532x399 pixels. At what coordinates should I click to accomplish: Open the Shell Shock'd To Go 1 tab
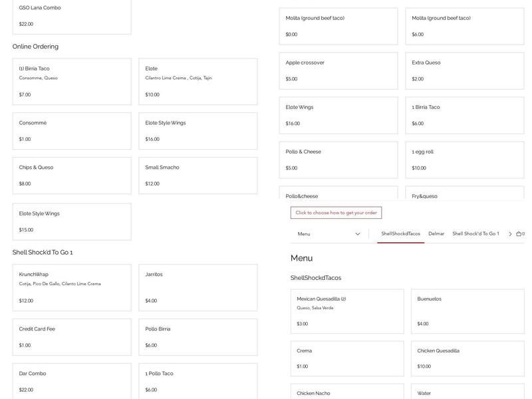[475, 234]
